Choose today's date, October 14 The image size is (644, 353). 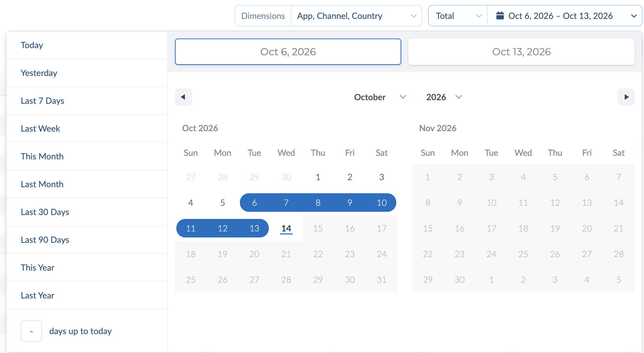click(286, 228)
